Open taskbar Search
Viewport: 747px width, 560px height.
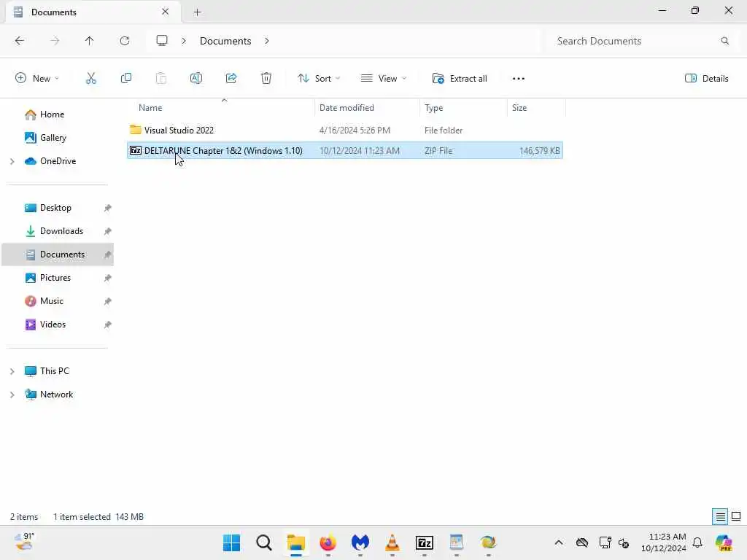[x=264, y=542]
